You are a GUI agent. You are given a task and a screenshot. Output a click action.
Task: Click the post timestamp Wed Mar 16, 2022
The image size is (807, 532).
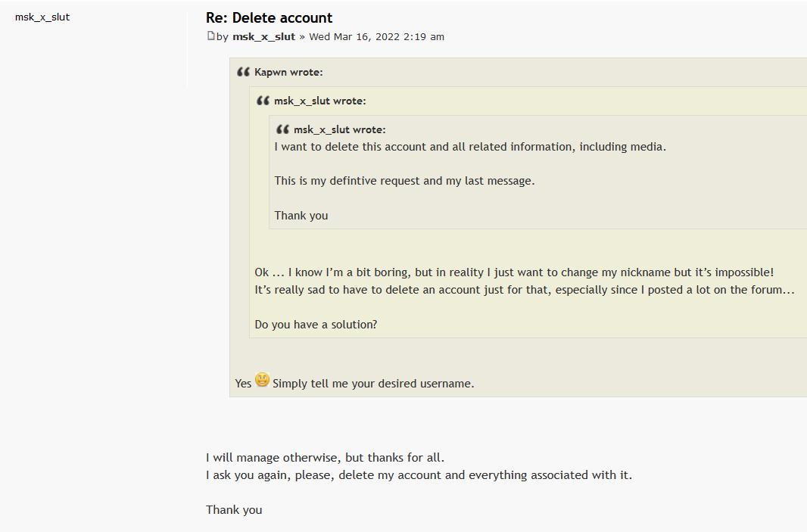(x=376, y=36)
